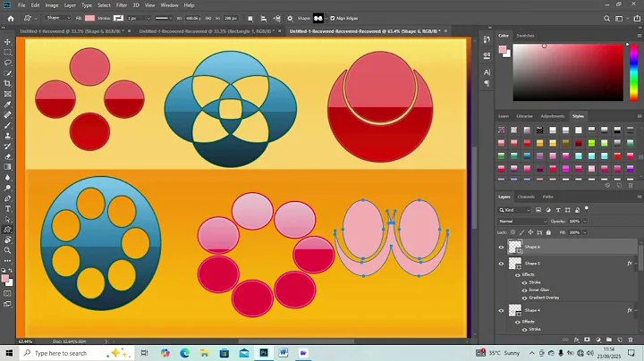Screen dimensions: 644x361
Task: Open the Opacity slider dropdown
Action: [x=585, y=221]
